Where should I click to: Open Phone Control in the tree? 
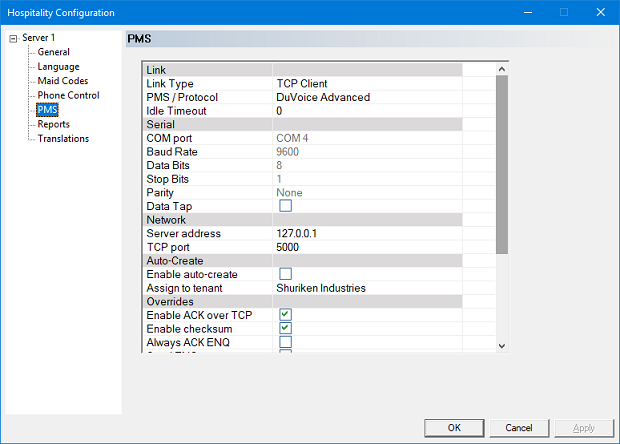pos(68,95)
